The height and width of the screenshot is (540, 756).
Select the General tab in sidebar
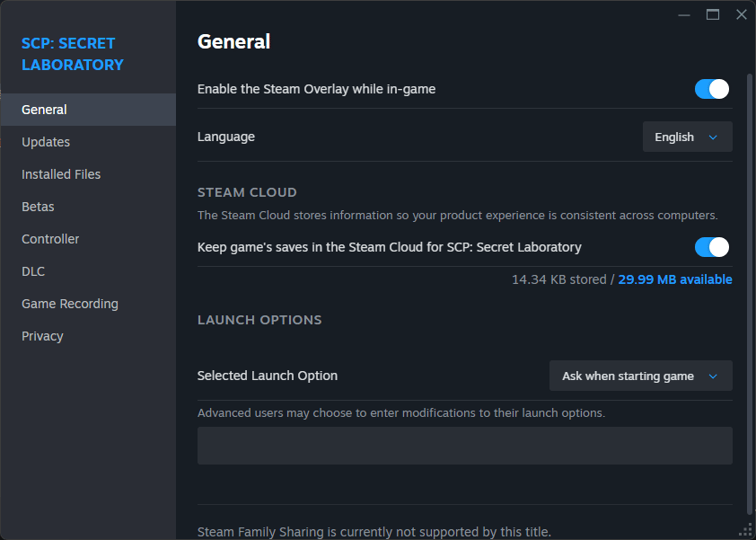pyautogui.click(x=88, y=110)
